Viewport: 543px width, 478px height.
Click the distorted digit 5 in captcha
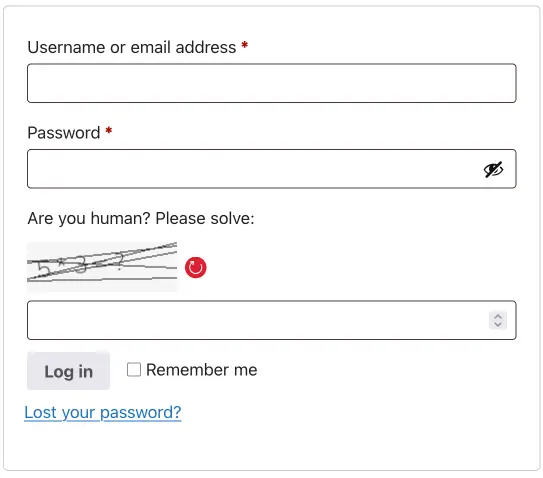click(x=44, y=268)
